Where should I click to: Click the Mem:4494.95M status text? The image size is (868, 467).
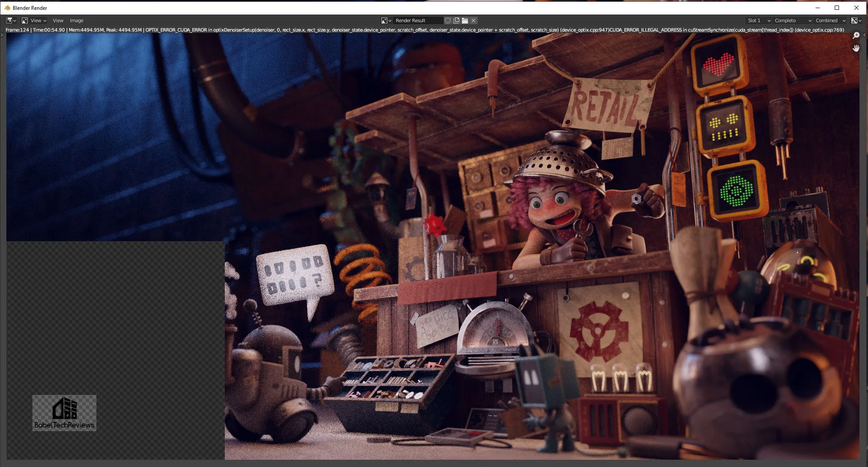pos(86,30)
